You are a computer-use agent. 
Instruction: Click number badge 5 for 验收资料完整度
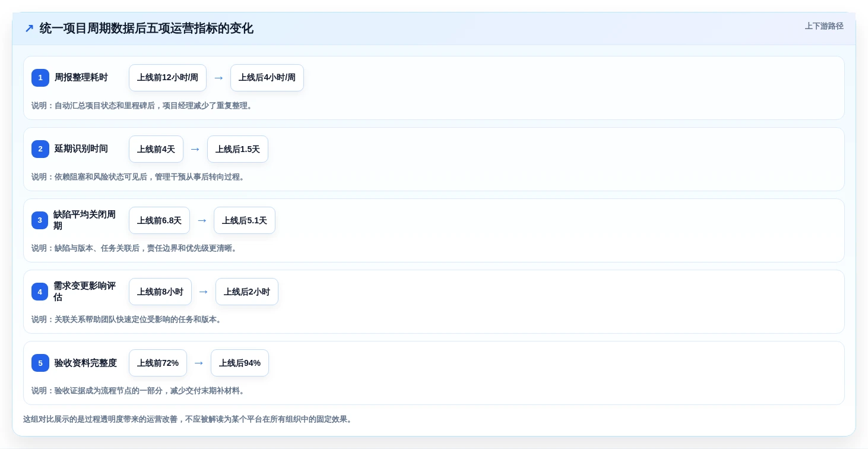pos(40,363)
